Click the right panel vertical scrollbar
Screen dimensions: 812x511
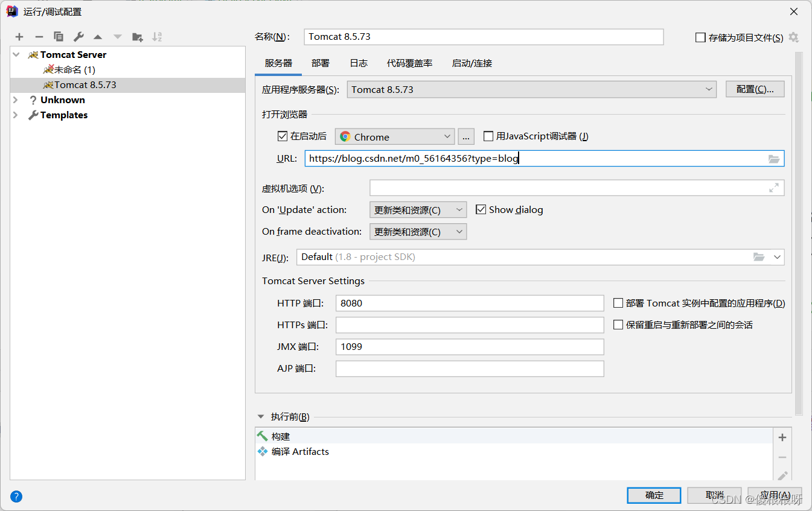(799, 233)
